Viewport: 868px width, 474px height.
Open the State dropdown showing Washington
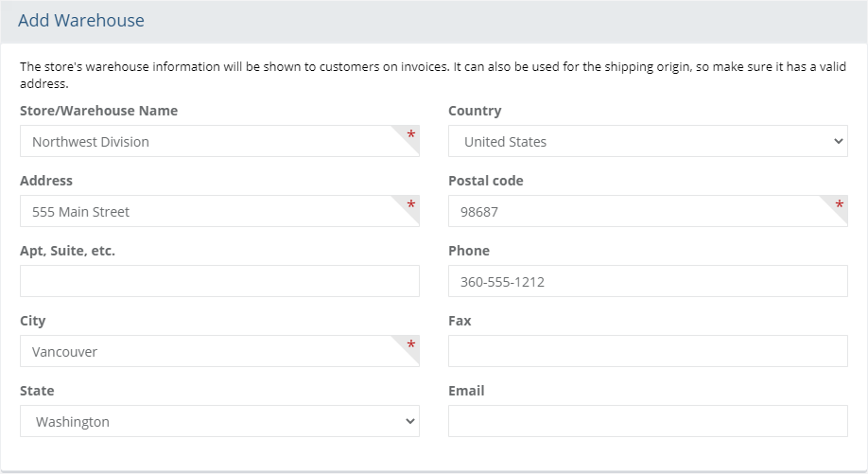[219, 421]
